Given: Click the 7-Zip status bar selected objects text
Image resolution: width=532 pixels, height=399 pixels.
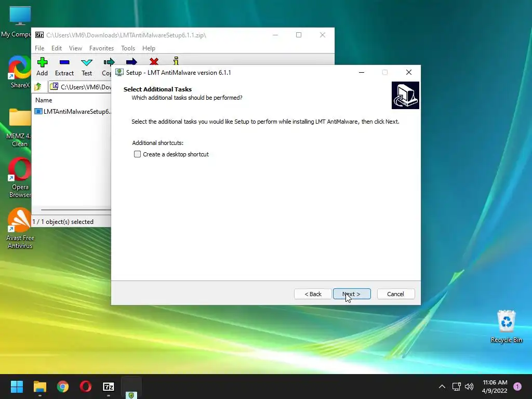Looking at the screenshot, I should 63,221.
